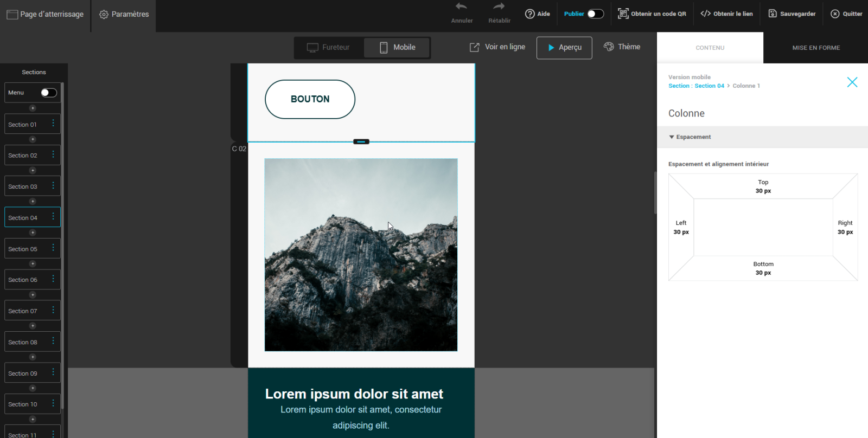
Task: Switch to the Mise en forme tab
Action: click(815, 48)
